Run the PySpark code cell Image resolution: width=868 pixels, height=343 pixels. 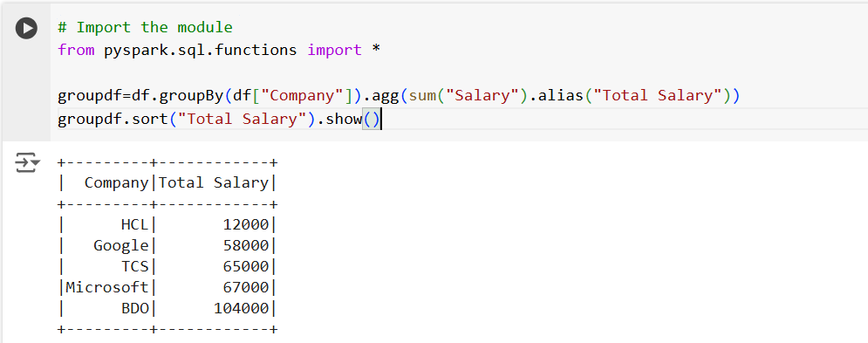click(x=26, y=28)
